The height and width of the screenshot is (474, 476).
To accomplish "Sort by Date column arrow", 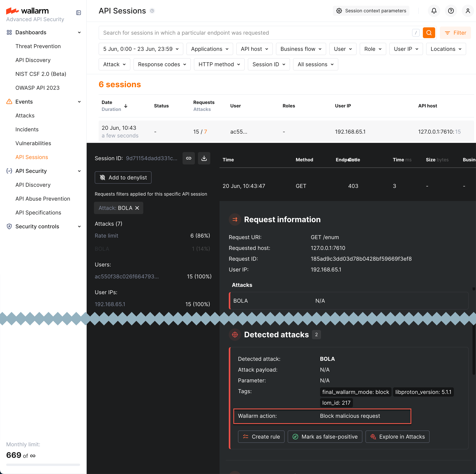I will (126, 106).
